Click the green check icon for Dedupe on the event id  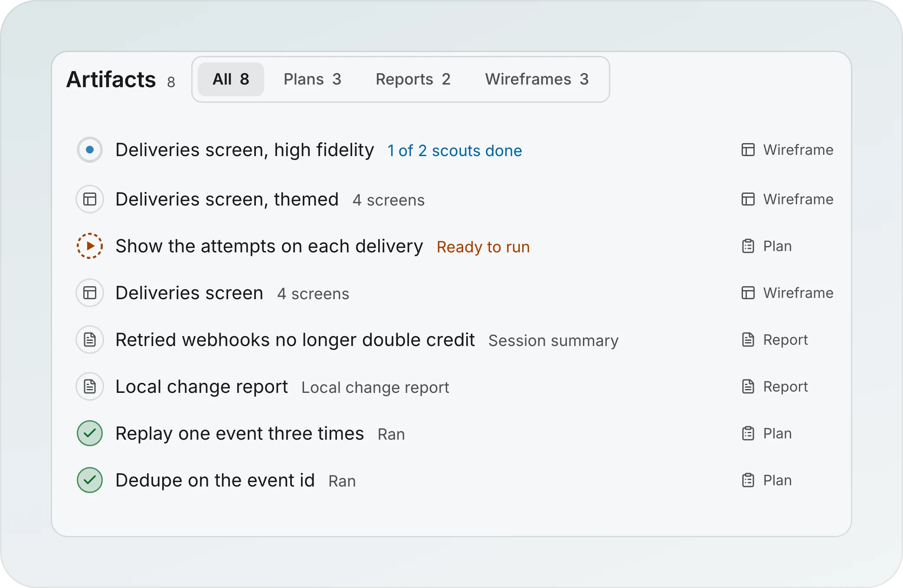(90, 480)
